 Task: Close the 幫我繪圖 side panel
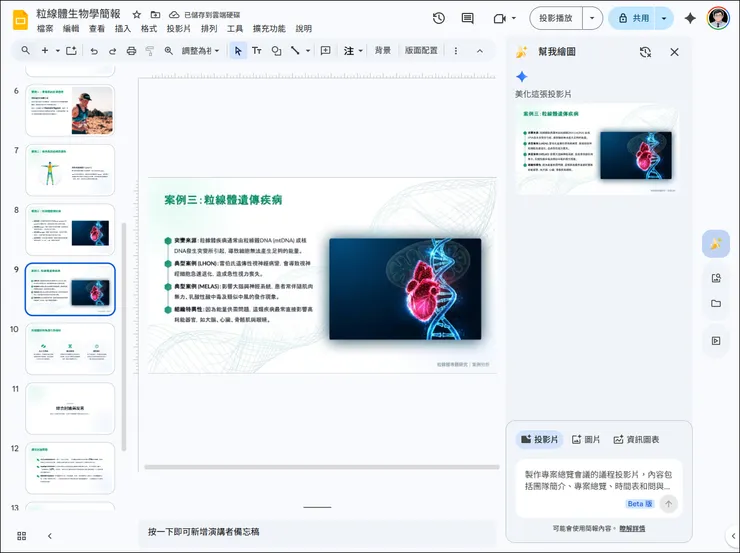674,52
